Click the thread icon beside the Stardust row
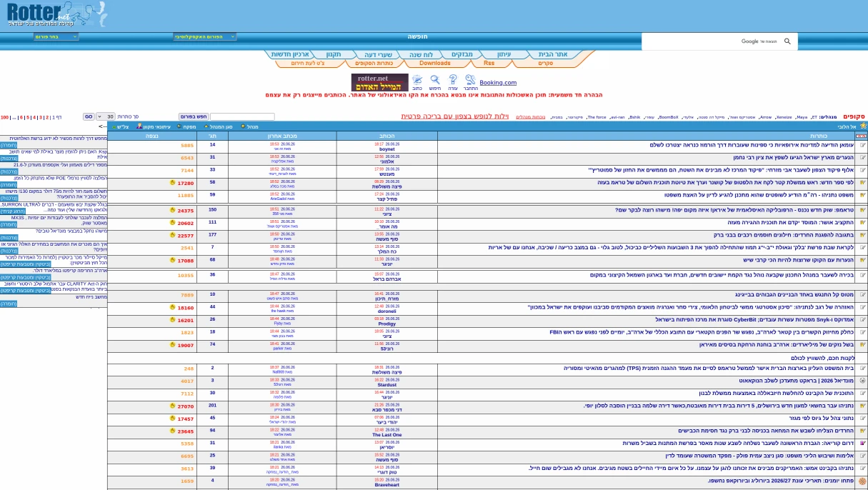The width and height of the screenshot is (868, 490). click(x=862, y=381)
